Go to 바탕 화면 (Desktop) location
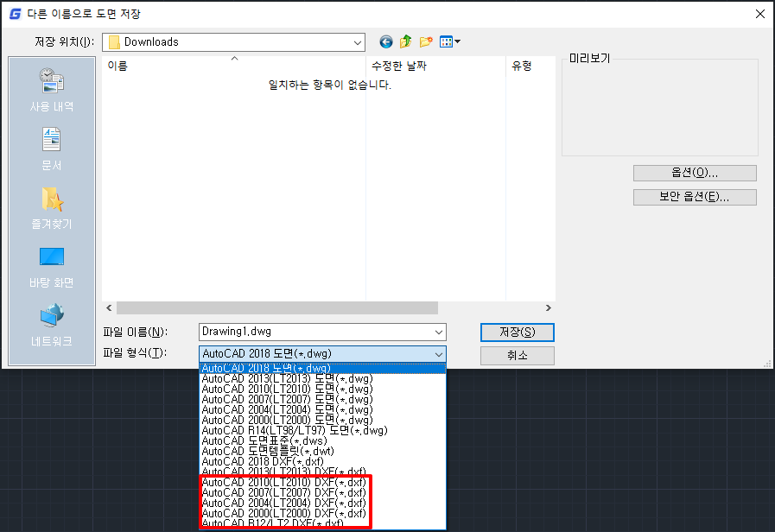This screenshot has height=532, width=775. (x=52, y=267)
